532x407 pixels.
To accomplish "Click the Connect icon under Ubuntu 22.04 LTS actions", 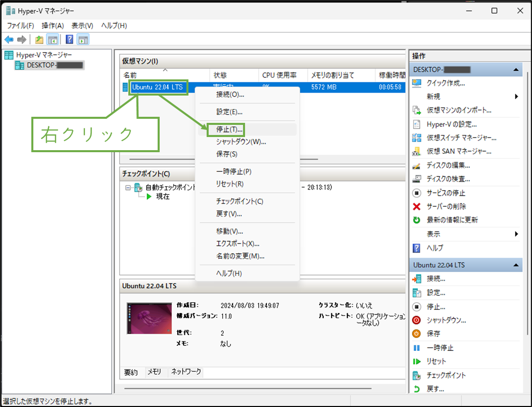I will coord(417,279).
